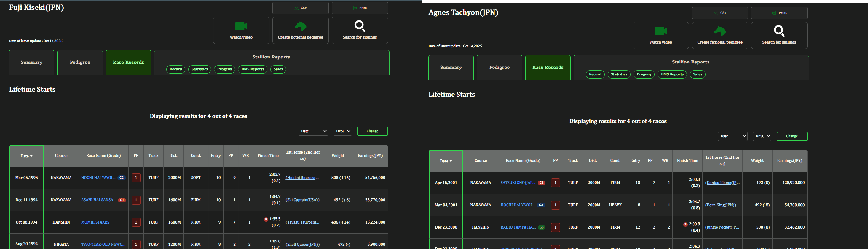Open the MOMIJI STAKES race link
This screenshot has width=868, height=249.
click(x=95, y=222)
